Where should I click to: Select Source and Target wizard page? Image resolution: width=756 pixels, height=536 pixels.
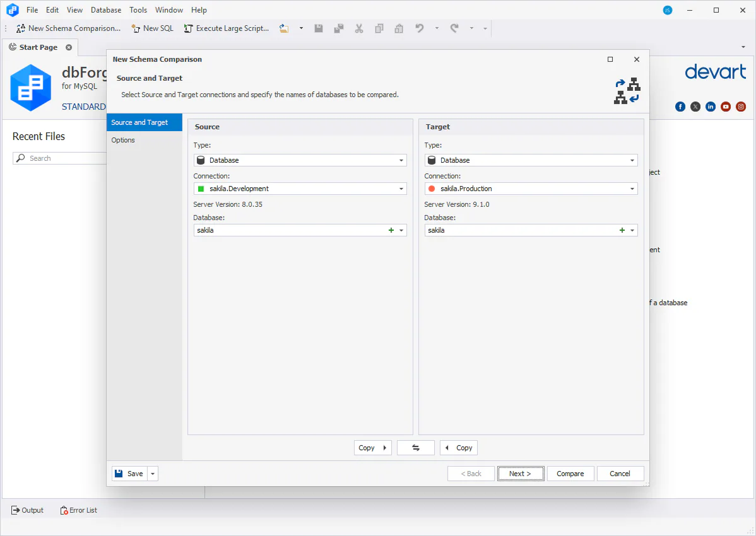144,122
